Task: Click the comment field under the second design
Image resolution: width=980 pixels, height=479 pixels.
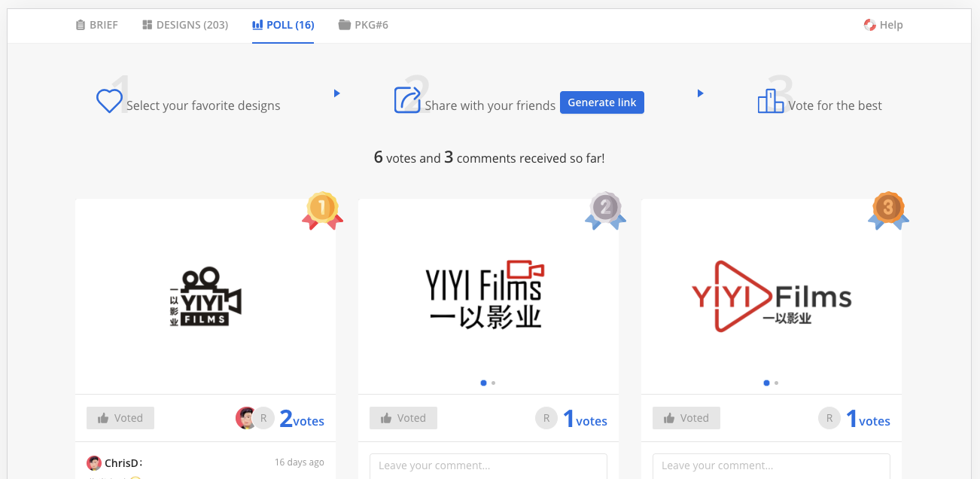Action: pyautogui.click(x=488, y=465)
